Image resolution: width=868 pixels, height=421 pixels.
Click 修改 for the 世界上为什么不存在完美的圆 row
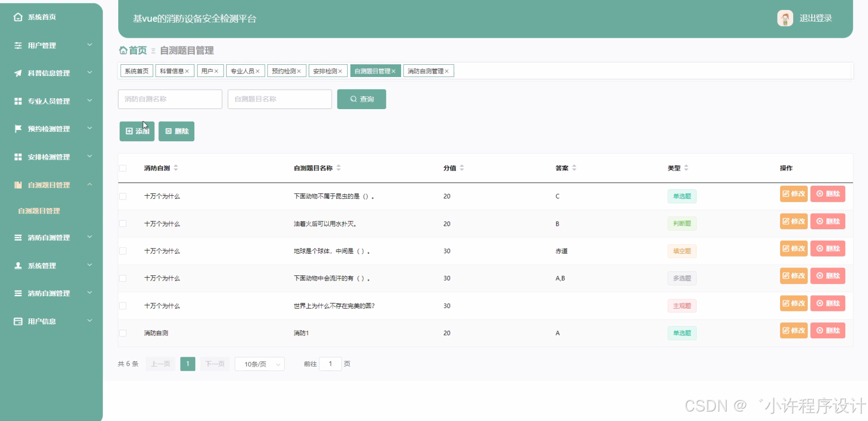tap(793, 303)
